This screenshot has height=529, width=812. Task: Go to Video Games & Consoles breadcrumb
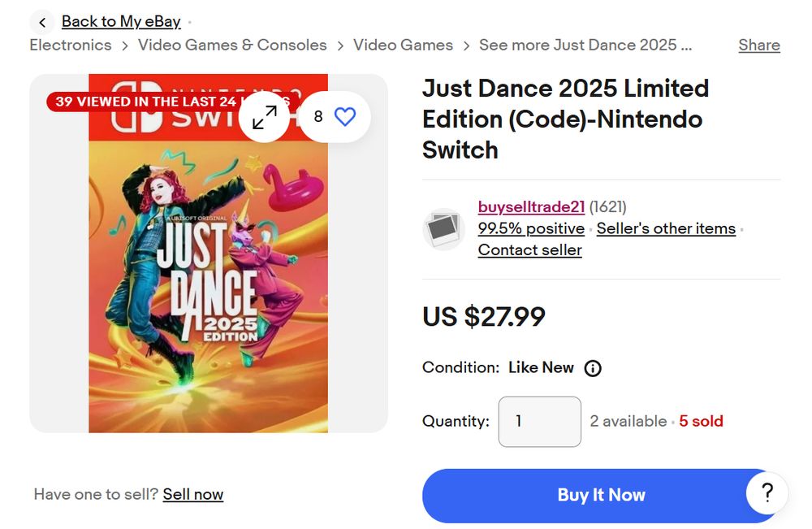coord(232,45)
